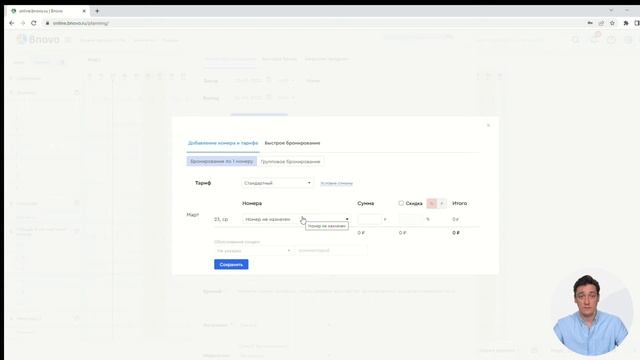The width and height of the screenshot is (640, 360).
Task: Close the Bnovo browser tab
Action: coord(84,11)
